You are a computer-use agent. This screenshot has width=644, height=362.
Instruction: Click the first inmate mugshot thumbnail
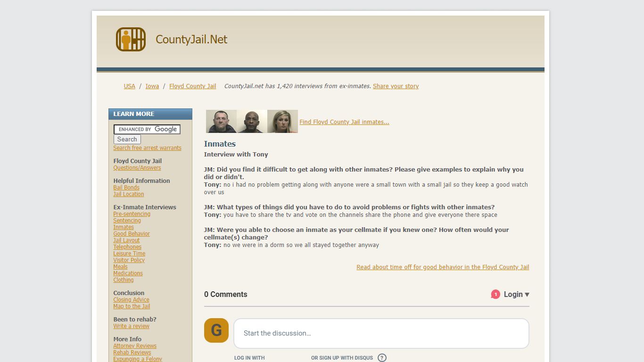point(221,122)
